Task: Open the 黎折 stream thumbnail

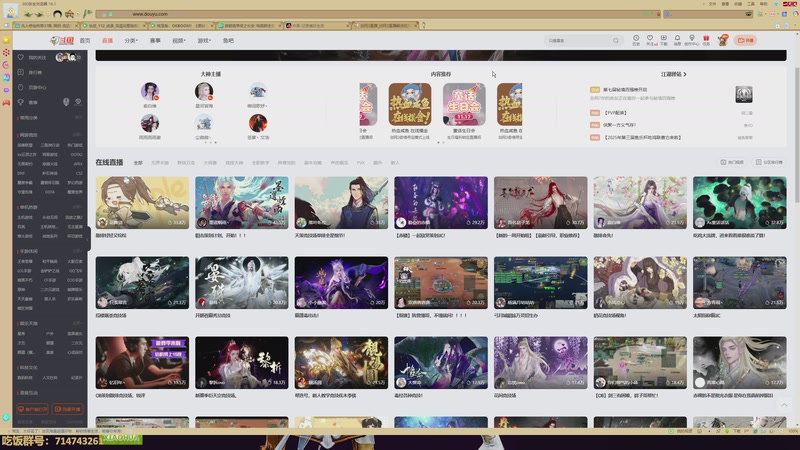Action: click(x=242, y=362)
